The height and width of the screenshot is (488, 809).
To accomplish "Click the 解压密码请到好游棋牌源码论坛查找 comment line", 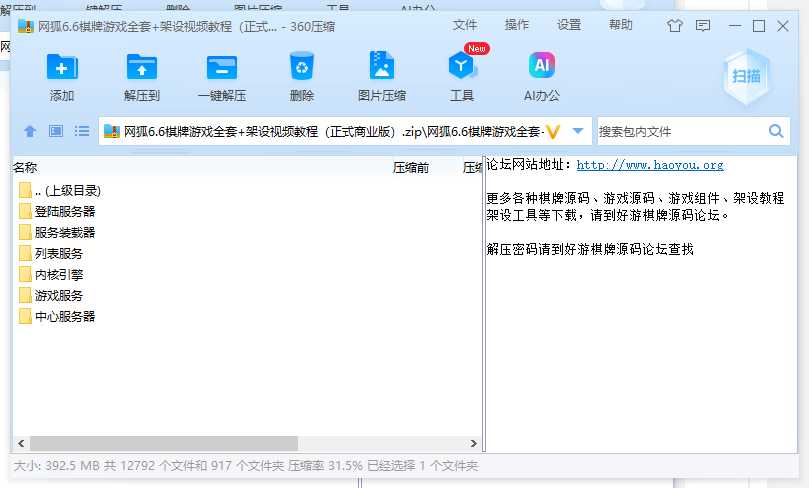I will coord(590,249).
